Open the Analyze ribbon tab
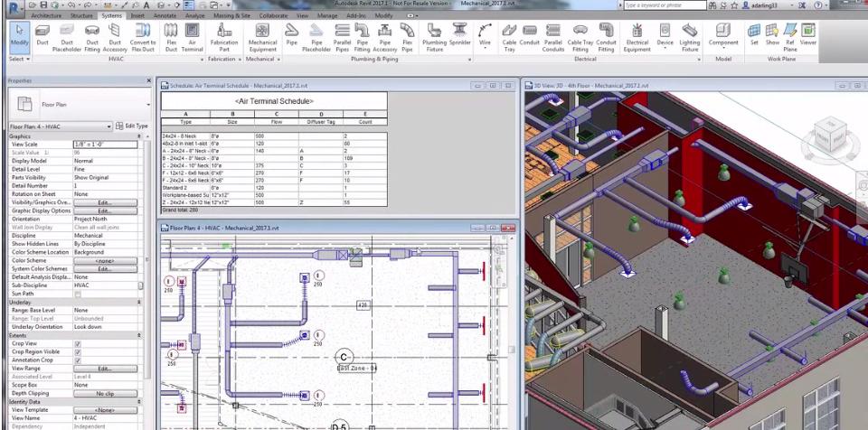The image size is (868, 430). (x=195, y=16)
